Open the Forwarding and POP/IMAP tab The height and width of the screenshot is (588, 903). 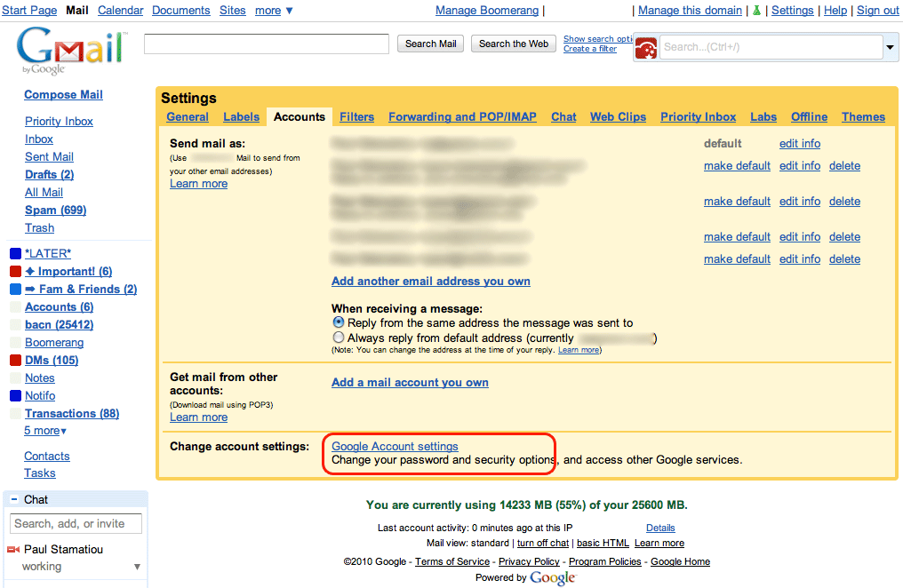coord(462,116)
